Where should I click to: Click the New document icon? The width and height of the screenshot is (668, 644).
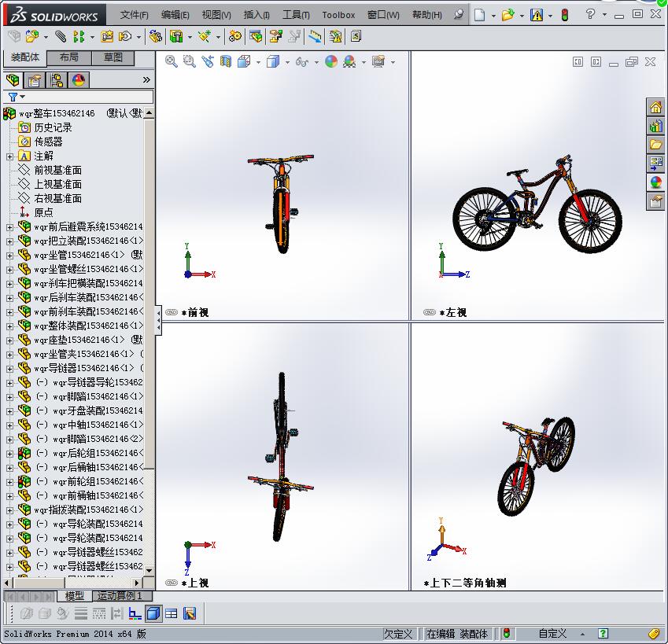(x=480, y=15)
